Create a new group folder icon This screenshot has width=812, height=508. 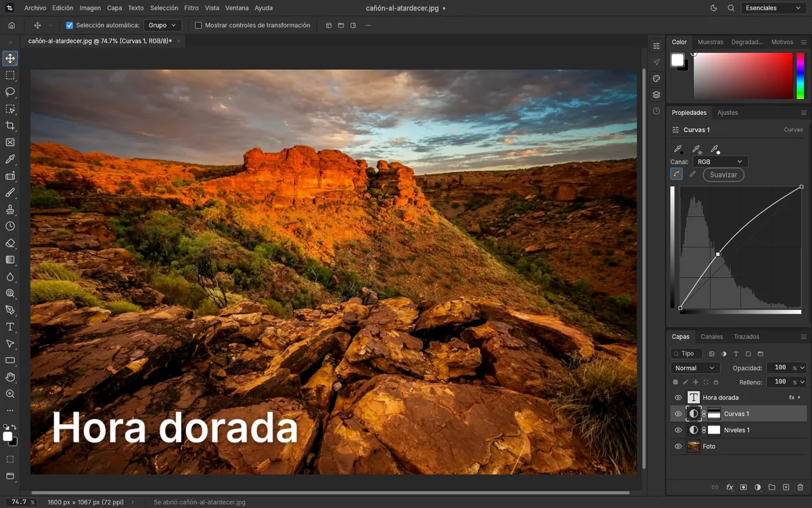[771, 487]
